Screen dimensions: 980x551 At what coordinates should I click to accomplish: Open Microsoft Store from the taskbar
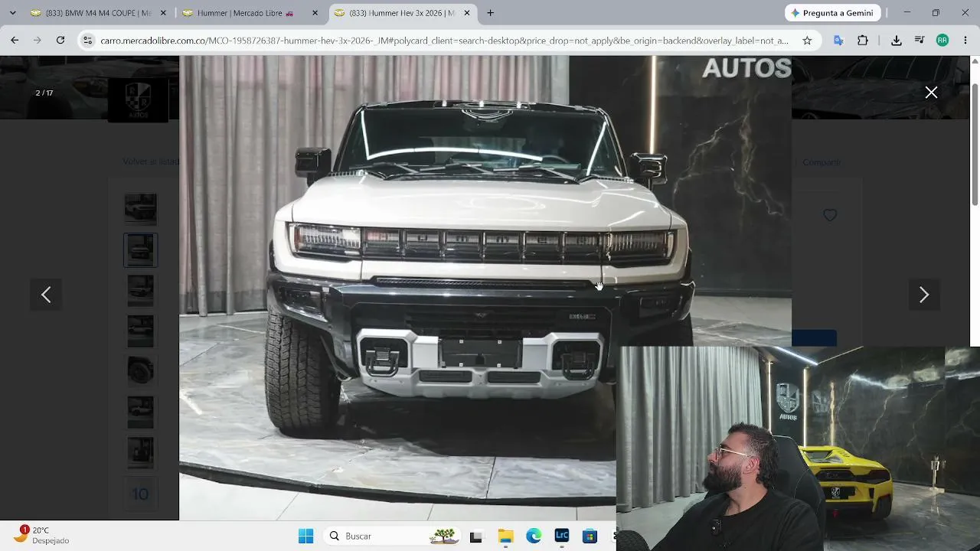coord(590,536)
